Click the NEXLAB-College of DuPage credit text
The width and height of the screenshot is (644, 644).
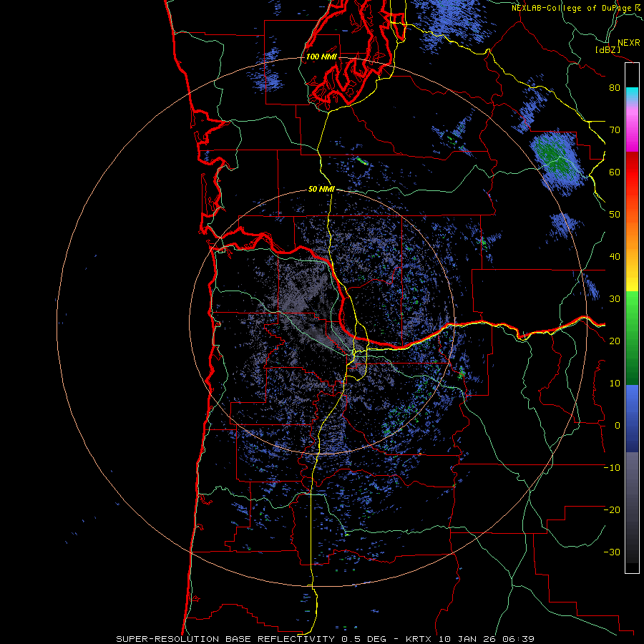(x=576, y=8)
